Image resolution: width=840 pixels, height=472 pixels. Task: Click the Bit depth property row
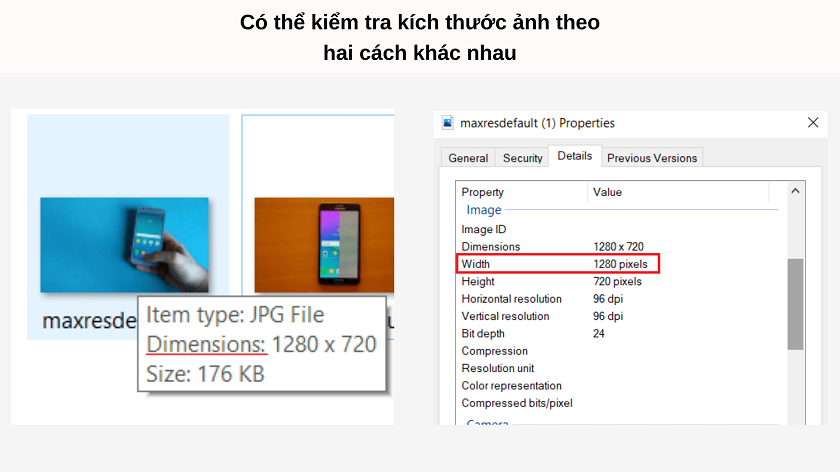click(557, 334)
